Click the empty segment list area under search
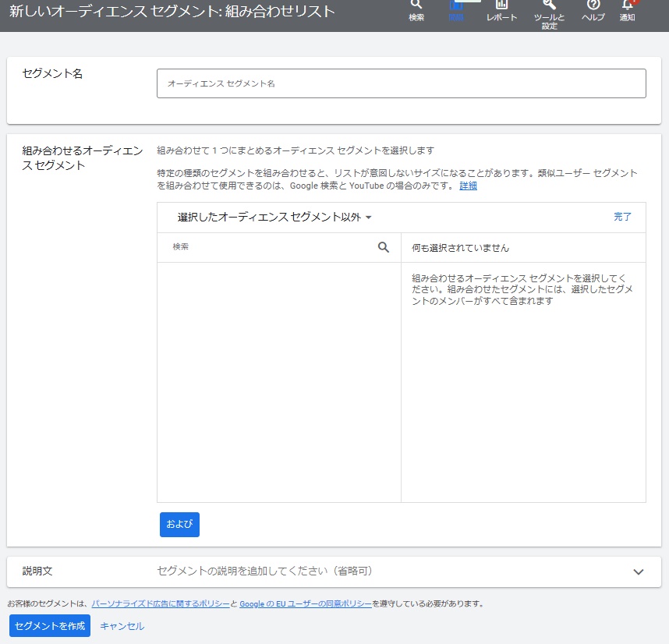 278,382
